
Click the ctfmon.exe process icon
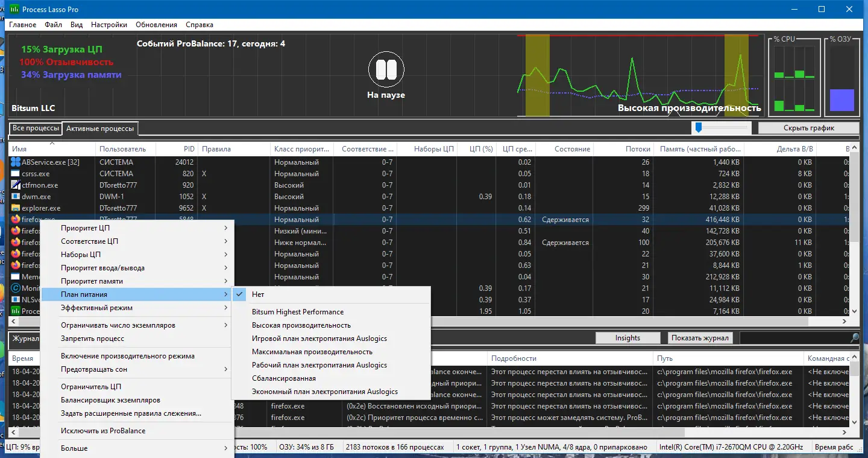pyautogui.click(x=16, y=185)
